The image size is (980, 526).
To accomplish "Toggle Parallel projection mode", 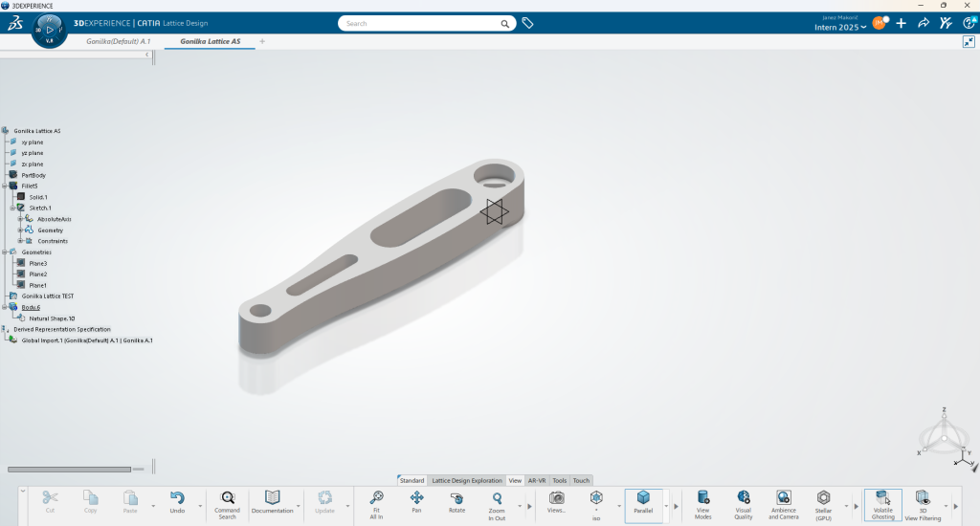I will pyautogui.click(x=643, y=505).
